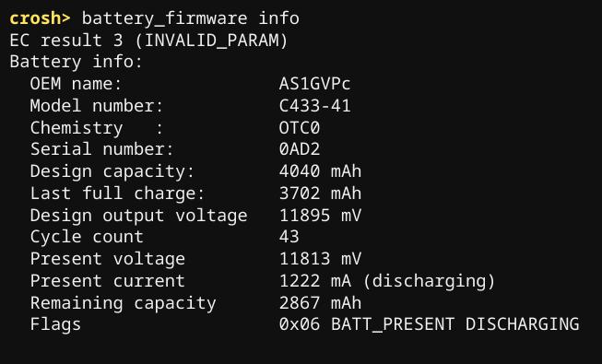Click the battery_firmware info command
The image size is (602, 364).
(x=191, y=18)
